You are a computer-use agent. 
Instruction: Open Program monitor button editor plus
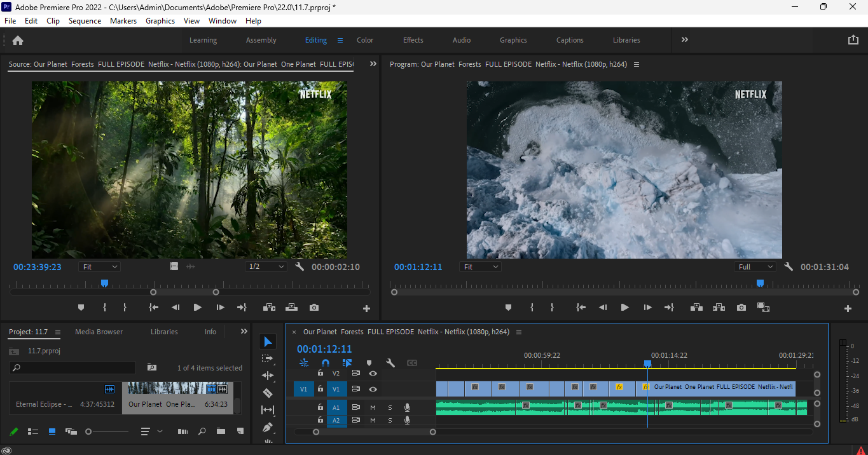click(x=848, y=308)
